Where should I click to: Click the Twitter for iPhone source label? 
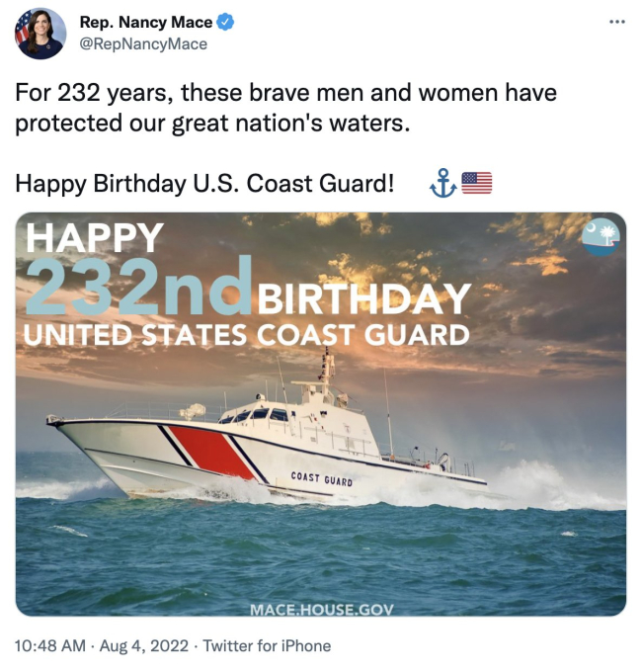pyautogui.click(x=267, y=646)
